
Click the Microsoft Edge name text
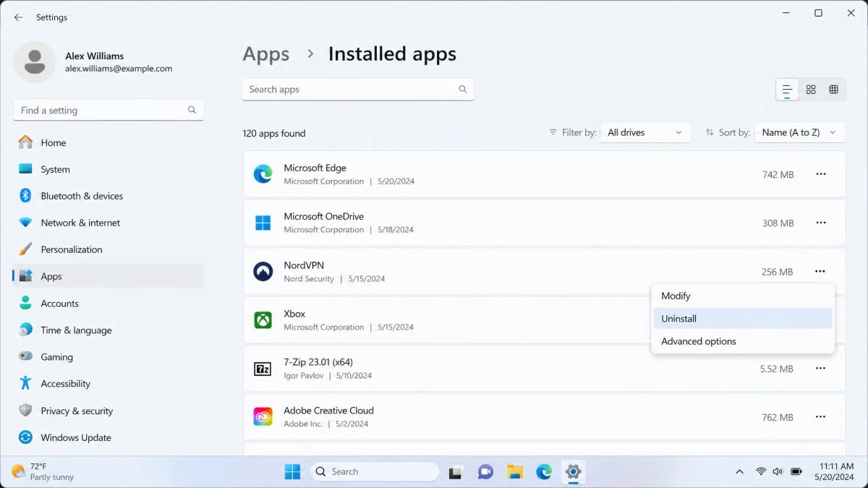click(x=315, y=168)
